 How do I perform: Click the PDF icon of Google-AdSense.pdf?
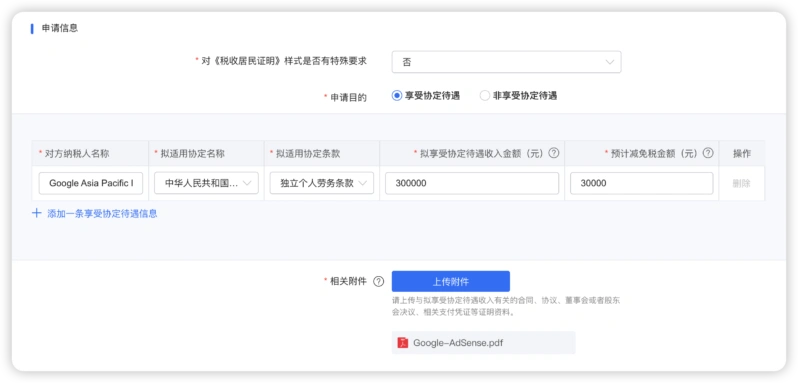point(403,343)
